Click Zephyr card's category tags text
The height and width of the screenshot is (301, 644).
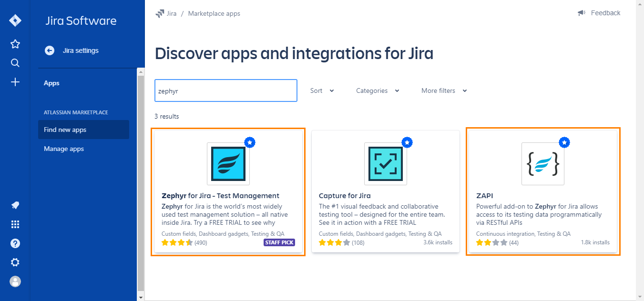tap(223, 234)
